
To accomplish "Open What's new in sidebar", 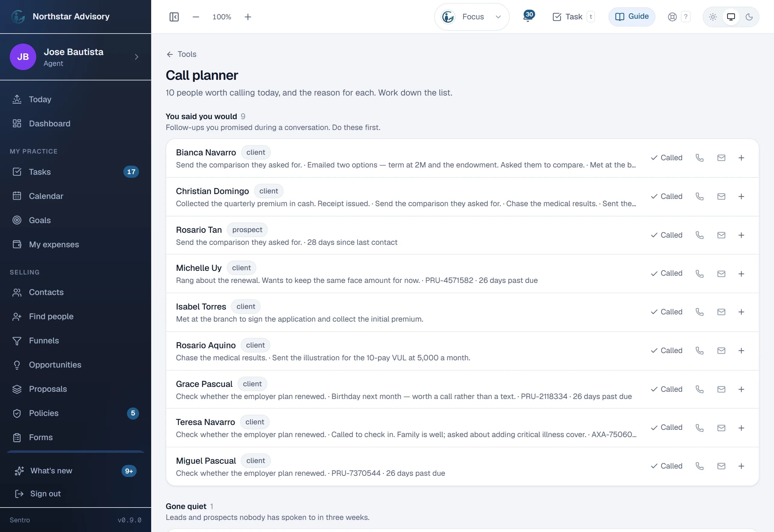I will coord(75,471).
